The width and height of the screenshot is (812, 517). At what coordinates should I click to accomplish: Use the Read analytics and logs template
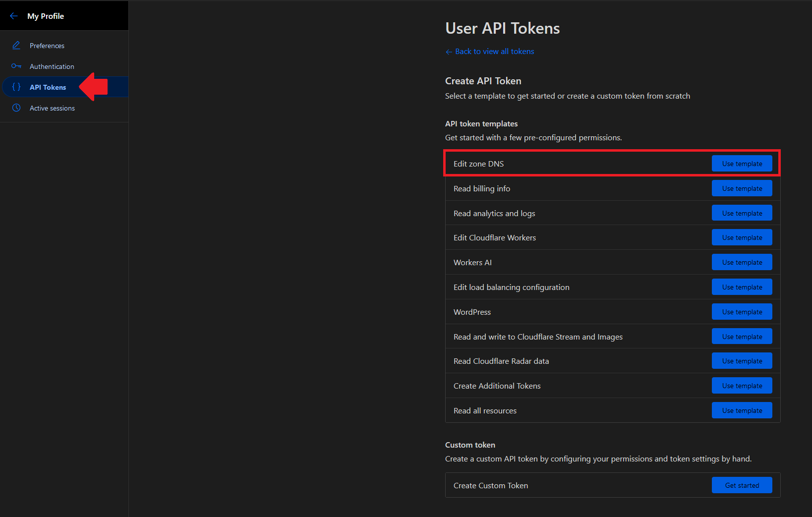click(742, 213)
